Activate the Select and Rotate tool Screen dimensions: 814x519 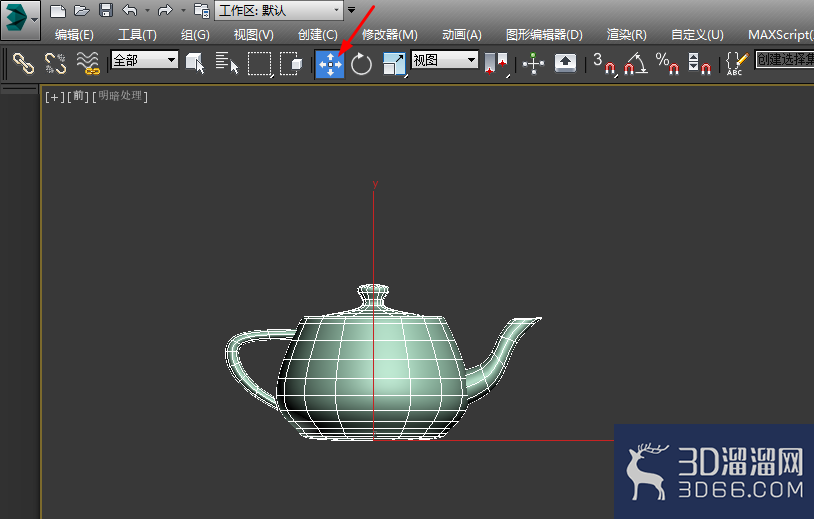(x=361, y=64)
